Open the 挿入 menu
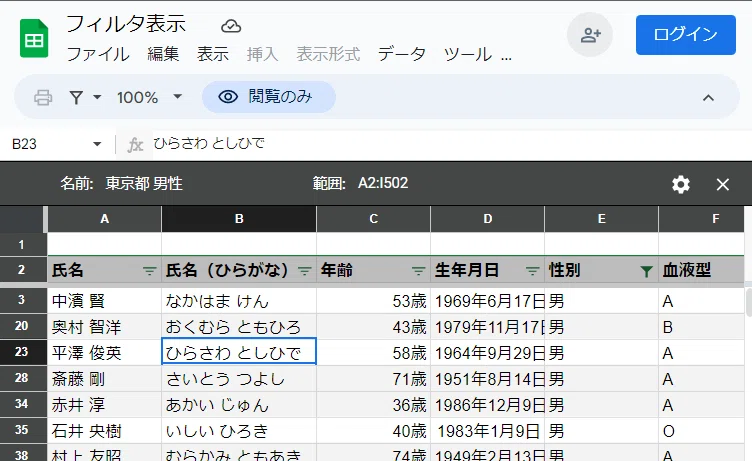 [x=262, y=54]
